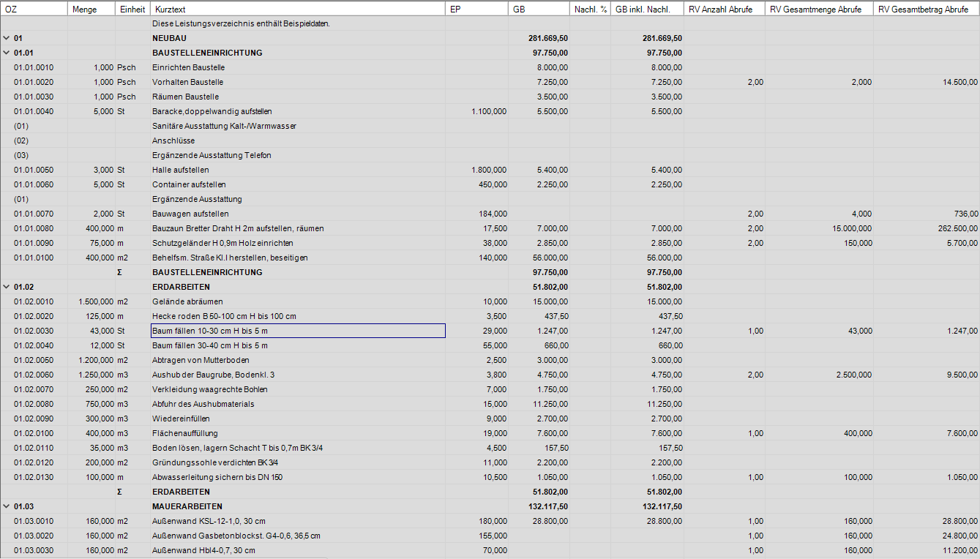
Task: Select the Kurztext field 'Baum fällen 10-30 cm H bis 5 m'
Action: (x=298, y=331)
